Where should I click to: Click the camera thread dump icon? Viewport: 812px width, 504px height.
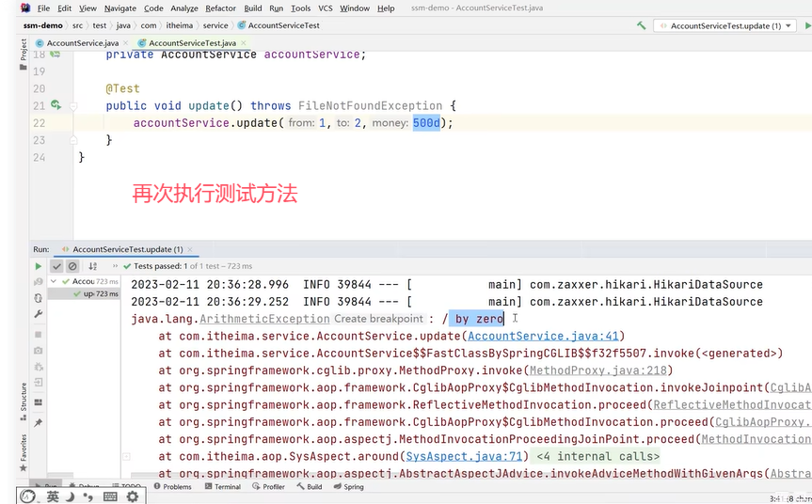pos(39,351)
